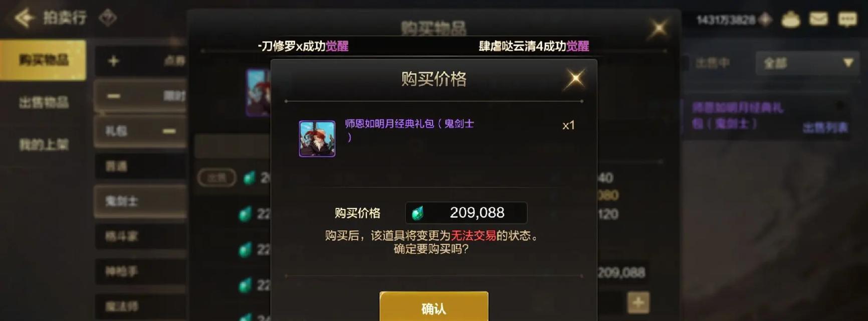Viewport: 868px width, 321px height.
Task: Click the 师恩如明月 gift pack item thumbnail
Action: pyautogui.click(x=317, y=138)
